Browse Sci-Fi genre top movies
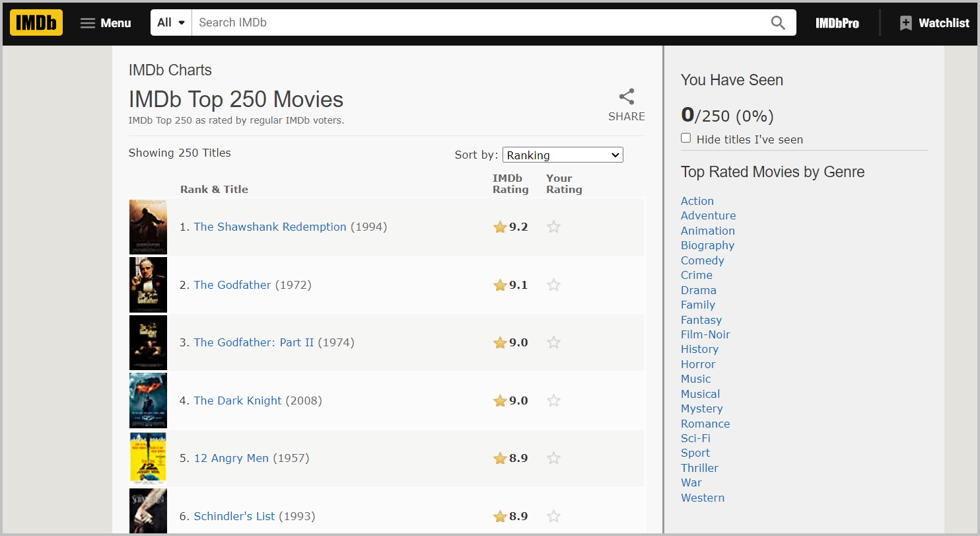This screenshot has height=536, width=980. point(696,438)
